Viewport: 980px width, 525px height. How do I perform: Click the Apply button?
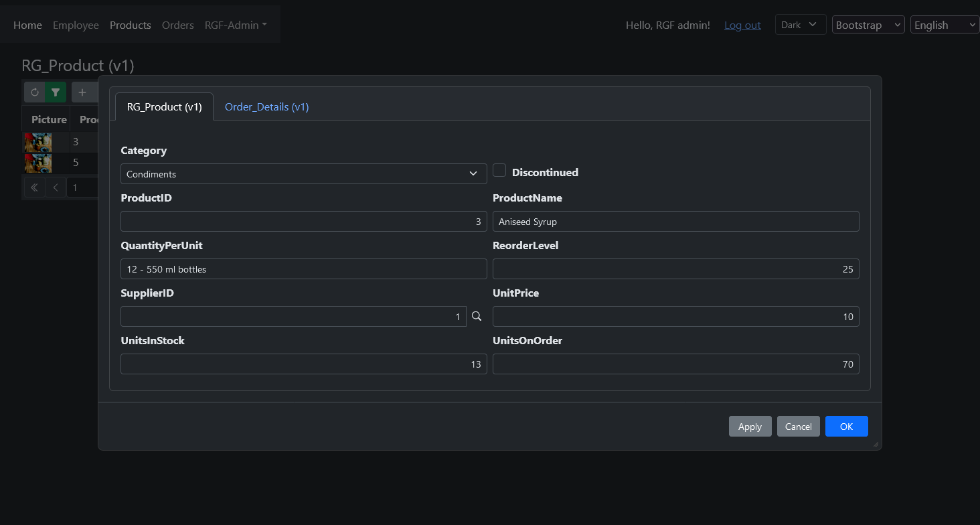point(750,427)
